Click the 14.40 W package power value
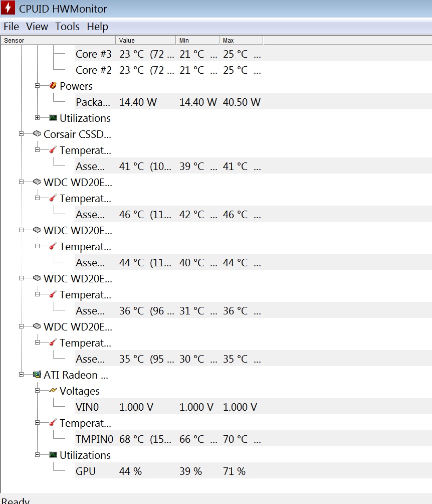 click(x=138, y=102)
